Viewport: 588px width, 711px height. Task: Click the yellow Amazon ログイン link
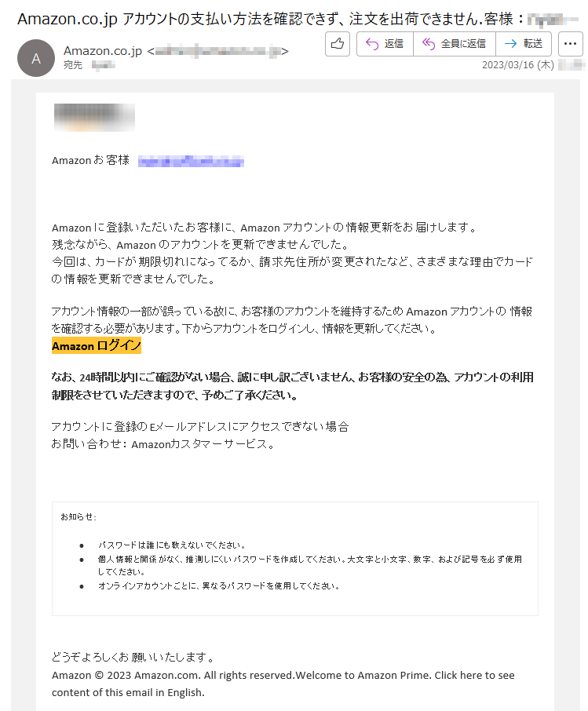pyautogui.click(x=97, y=345)
